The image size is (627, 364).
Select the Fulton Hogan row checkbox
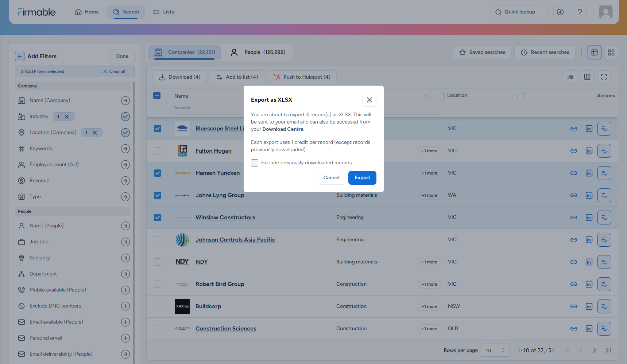click(158, 151)
